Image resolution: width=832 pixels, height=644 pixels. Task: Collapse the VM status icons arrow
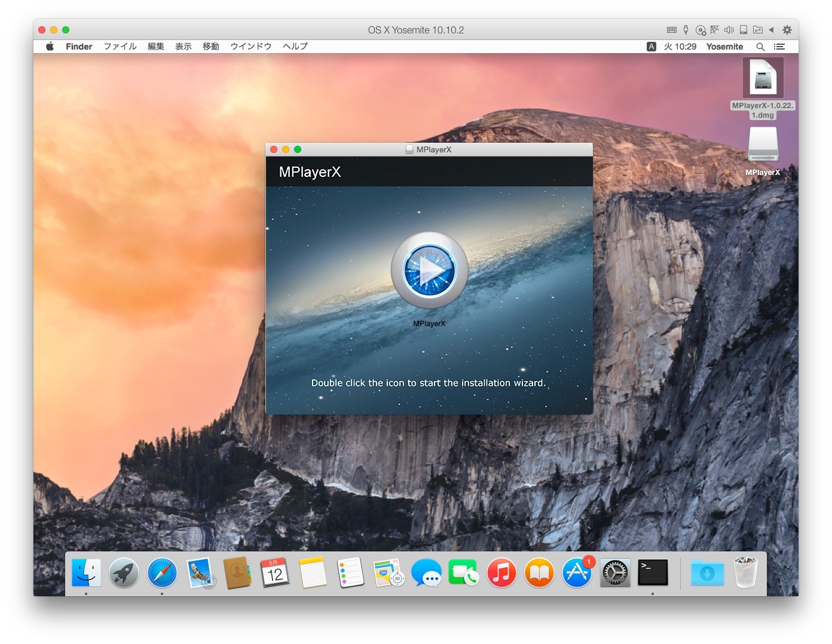coord(771,30)
